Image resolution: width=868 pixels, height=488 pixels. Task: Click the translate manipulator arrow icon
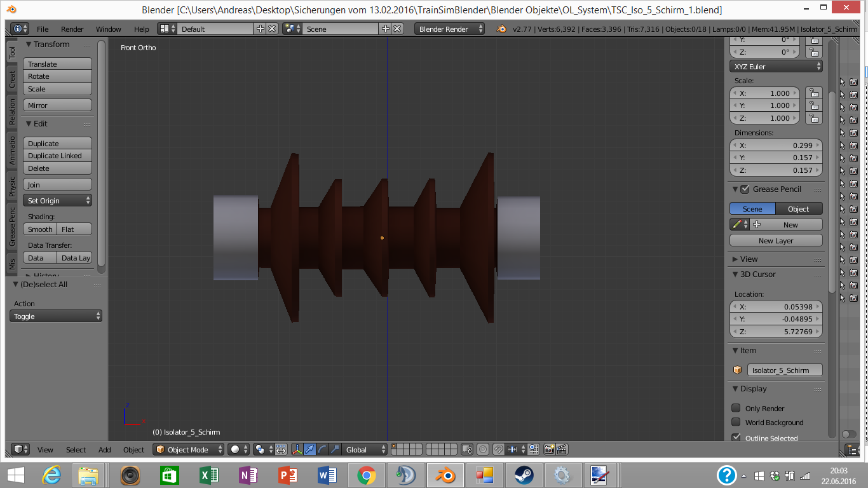pyautogui.click(x=309, y=449)
